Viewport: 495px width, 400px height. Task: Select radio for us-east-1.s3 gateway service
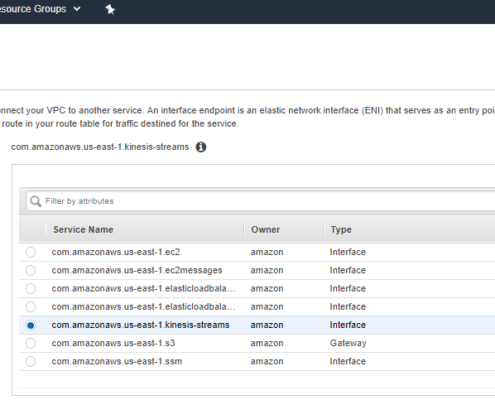click(31, 343)
